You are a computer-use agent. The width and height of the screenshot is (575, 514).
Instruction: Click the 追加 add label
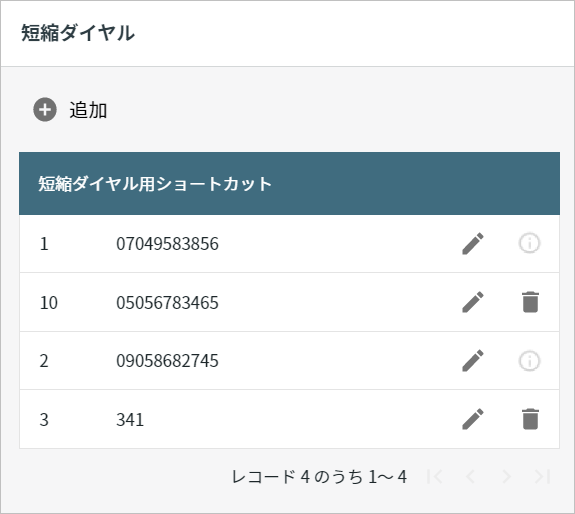click(88, 110)
